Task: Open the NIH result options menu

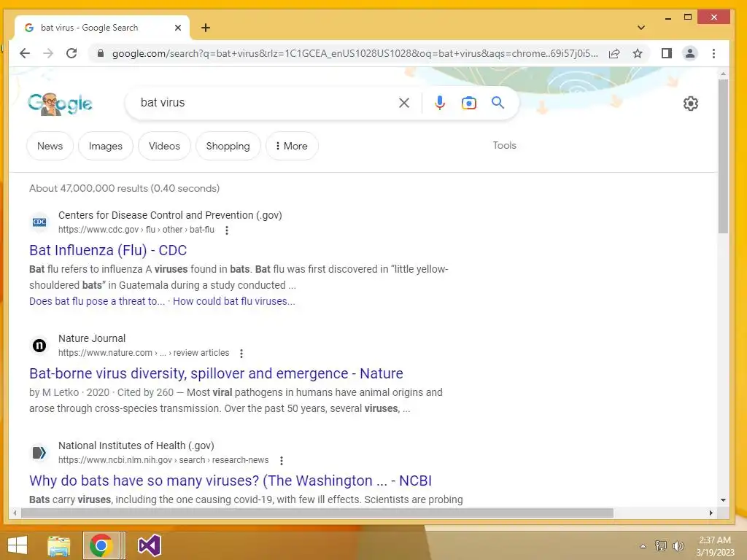Action: click(x=282, y=461)
